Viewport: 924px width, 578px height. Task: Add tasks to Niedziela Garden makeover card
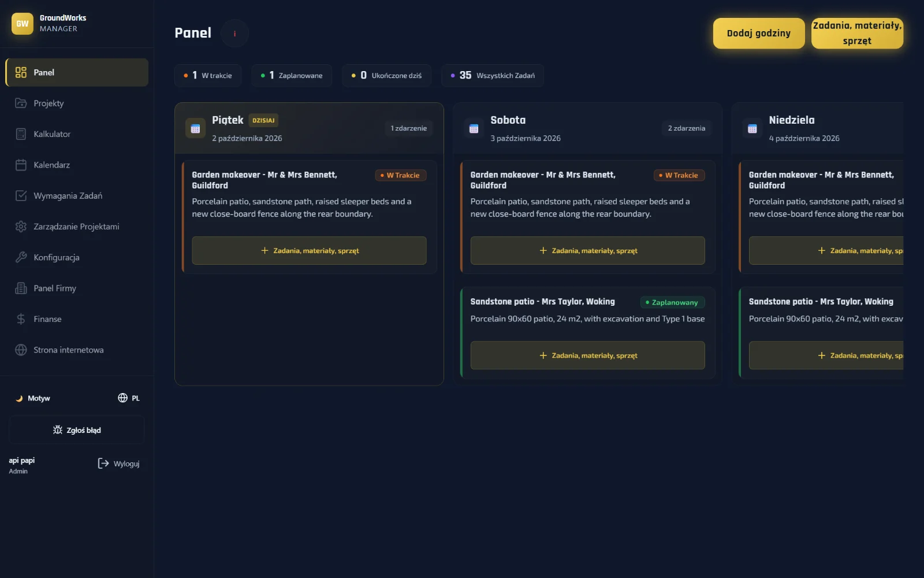[826, 250]
